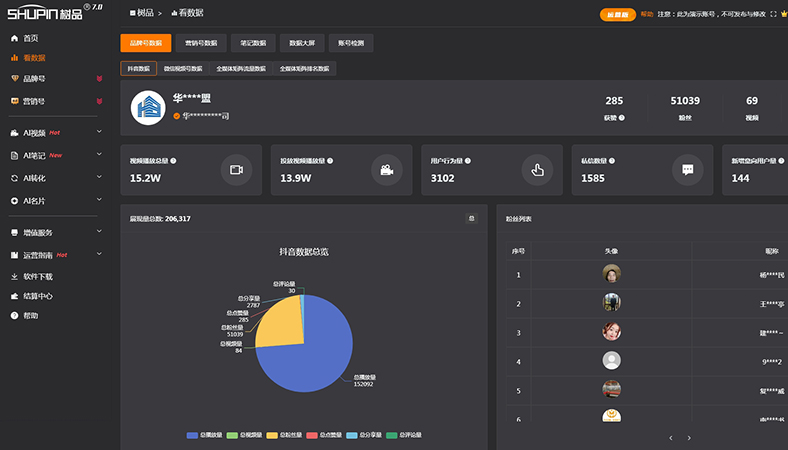788x450 pixels.
Task: Click the help icon next to 获赞
Action: tap(621, 117)
